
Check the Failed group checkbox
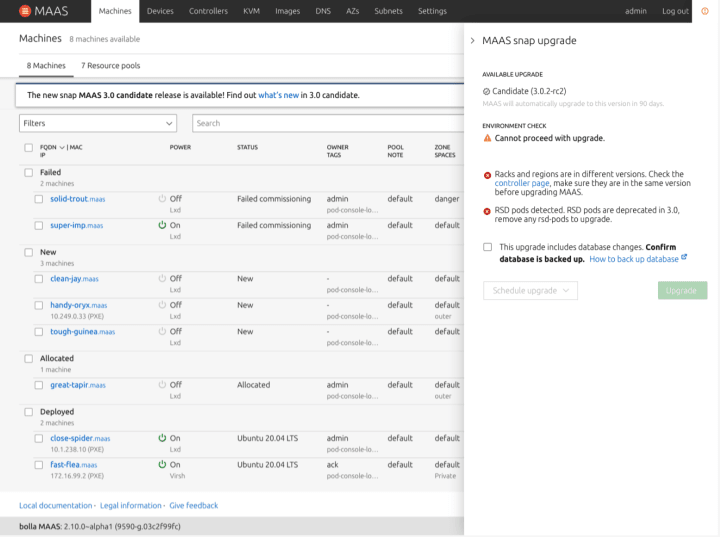28,172
